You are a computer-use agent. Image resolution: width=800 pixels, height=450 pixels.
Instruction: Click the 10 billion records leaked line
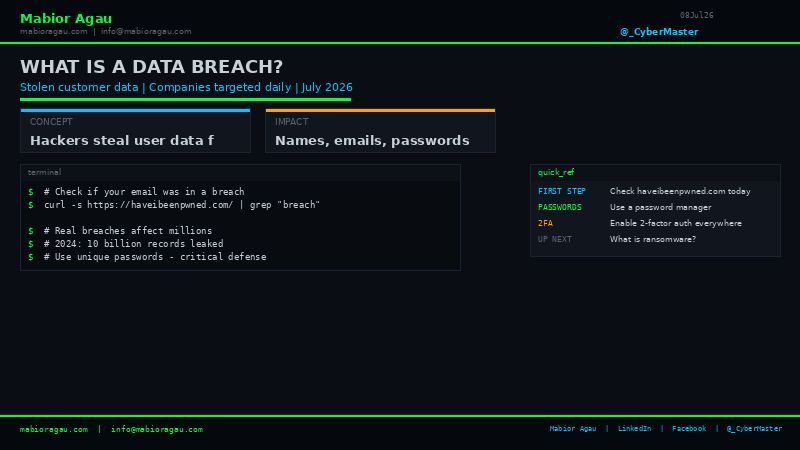click(133, 244)
